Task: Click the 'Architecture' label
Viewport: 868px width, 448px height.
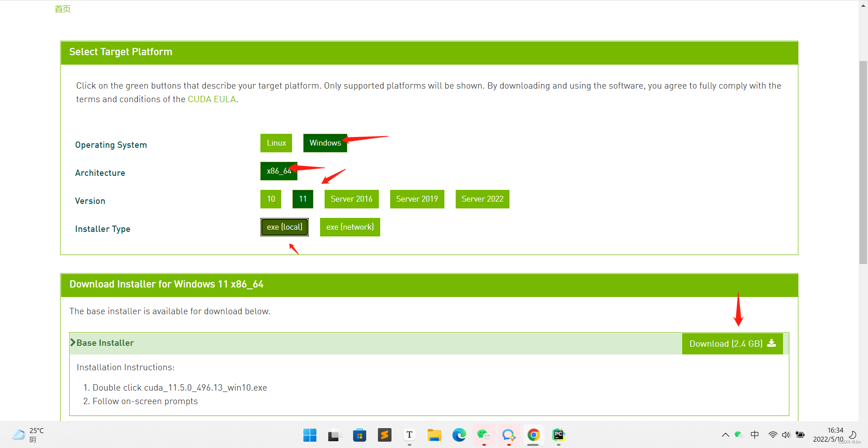Action: point(100,173)
